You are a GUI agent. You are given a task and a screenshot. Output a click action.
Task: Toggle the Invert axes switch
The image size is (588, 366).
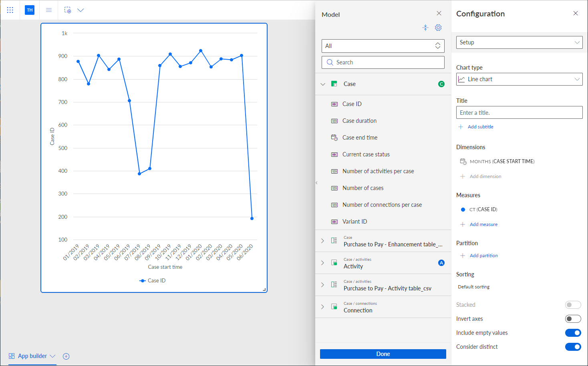coord(573,319)
